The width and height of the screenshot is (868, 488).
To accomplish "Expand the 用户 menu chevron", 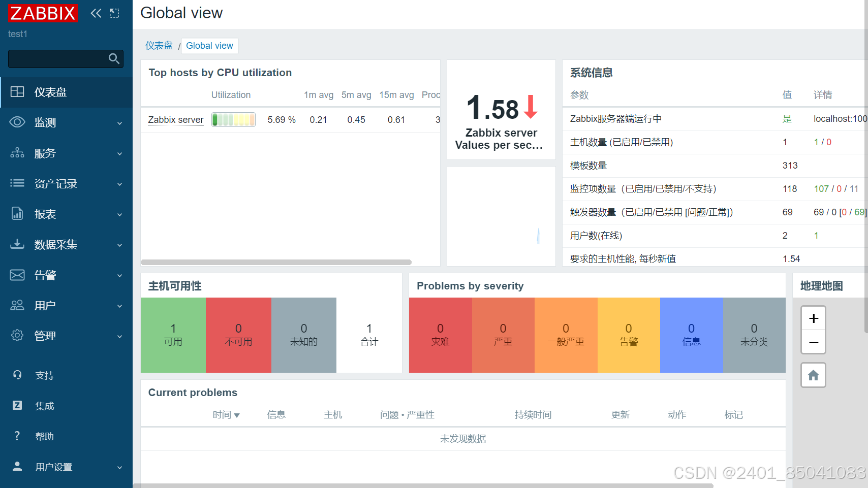I will pyautogui.click(x=120, y=306).
